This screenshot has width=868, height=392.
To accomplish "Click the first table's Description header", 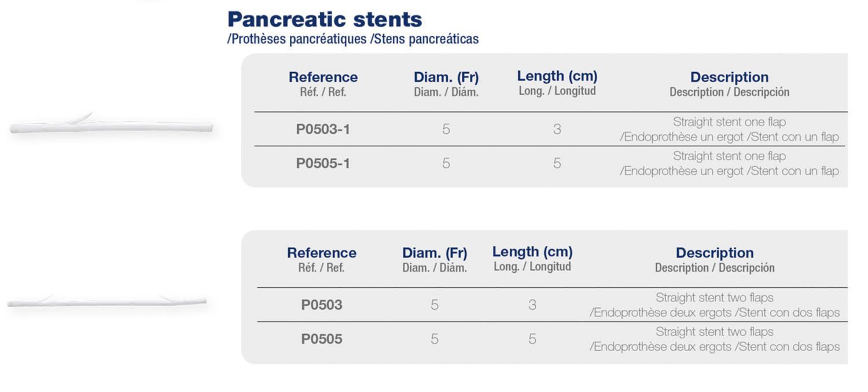I will (x=729, y=77).
